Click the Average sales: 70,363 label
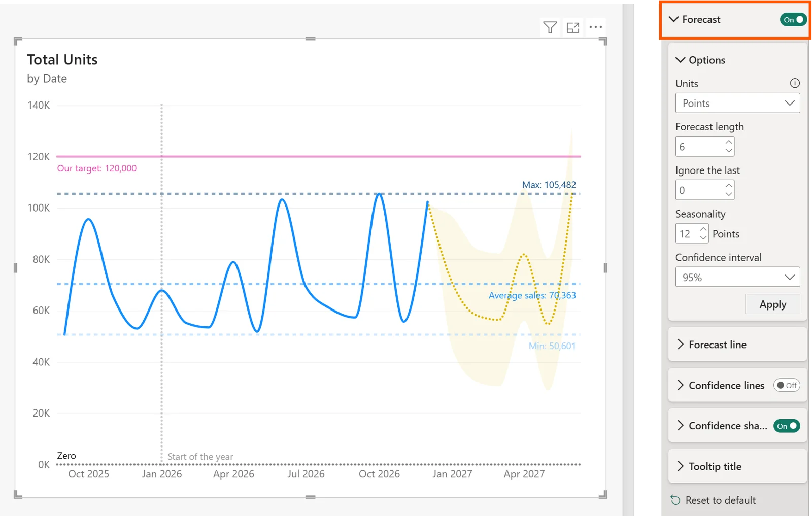 532,295
